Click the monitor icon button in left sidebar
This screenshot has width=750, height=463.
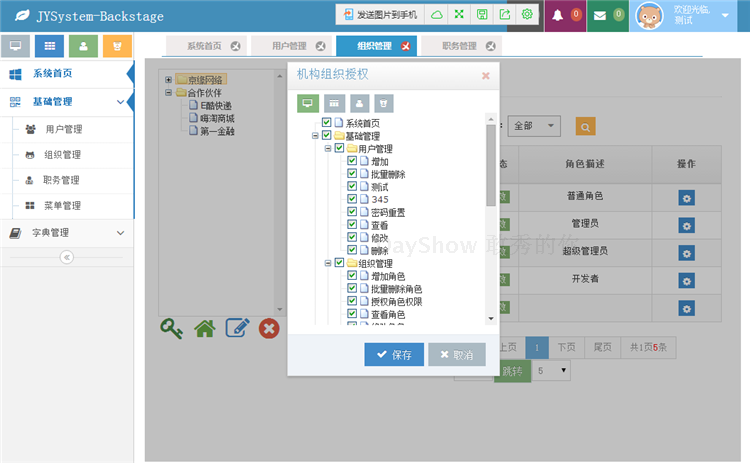click(x=15, y=46)
